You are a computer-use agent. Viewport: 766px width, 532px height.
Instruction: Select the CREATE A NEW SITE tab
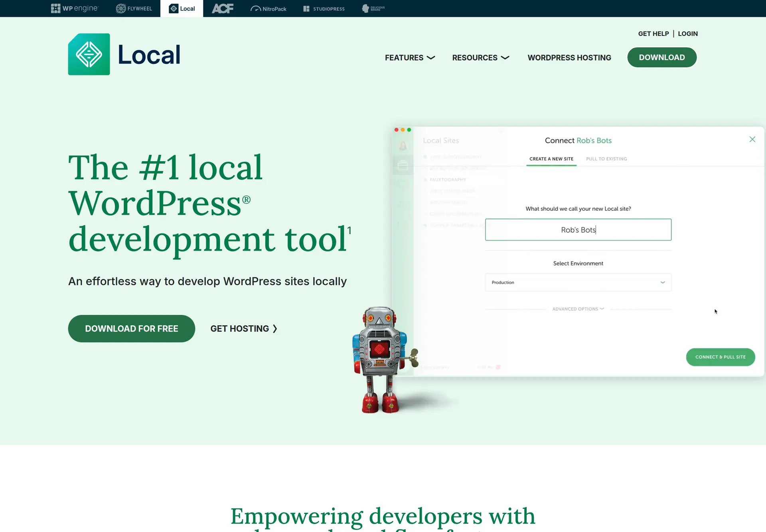point(551,159)
